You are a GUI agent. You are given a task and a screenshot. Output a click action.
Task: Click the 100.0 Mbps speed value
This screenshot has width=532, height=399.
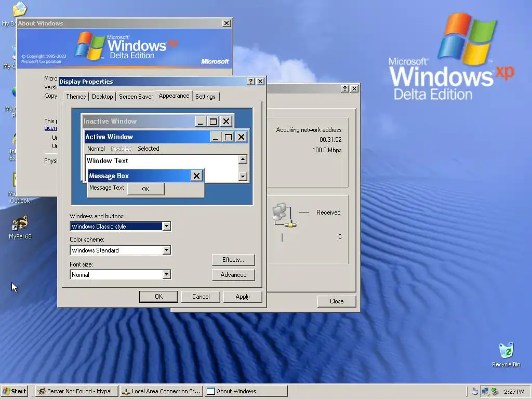pyautogui.click(x=327, y=150)
